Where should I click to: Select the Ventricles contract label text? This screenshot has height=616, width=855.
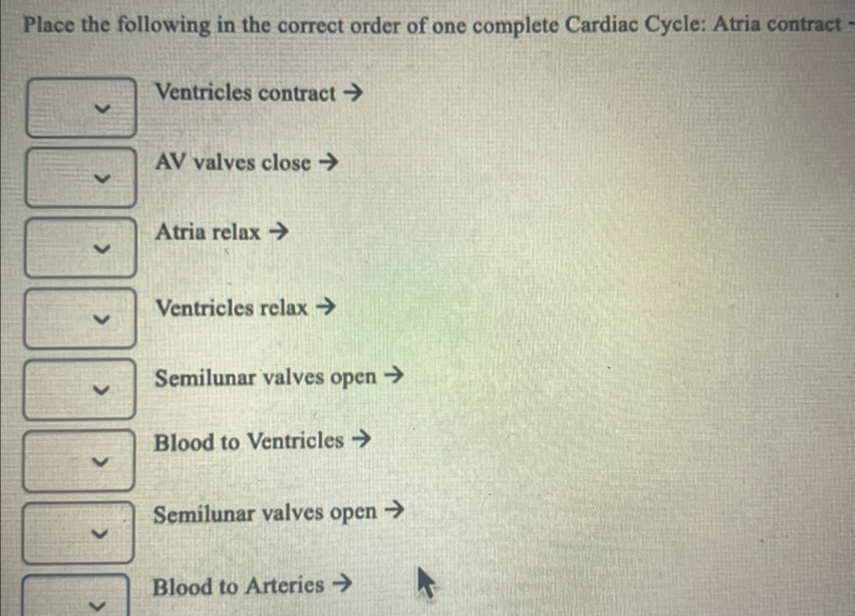click(245, 93)
